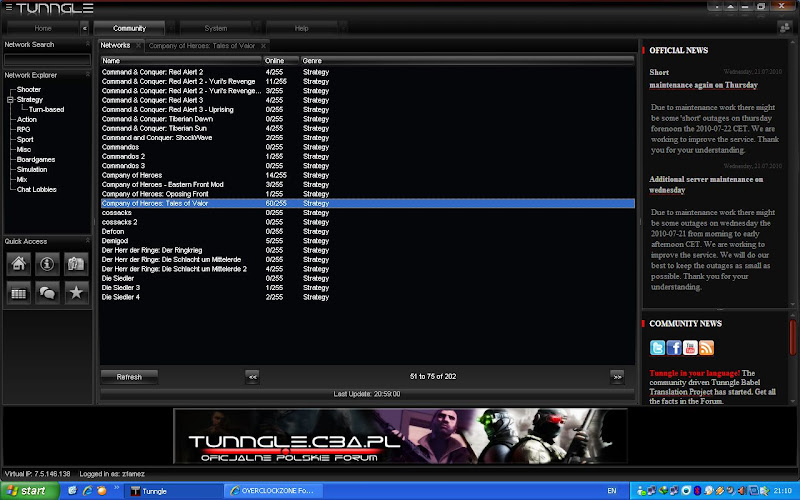Open Tunngle Twitter icon in Community News
The image size is (800, 500).
click(x=657, y=347)
